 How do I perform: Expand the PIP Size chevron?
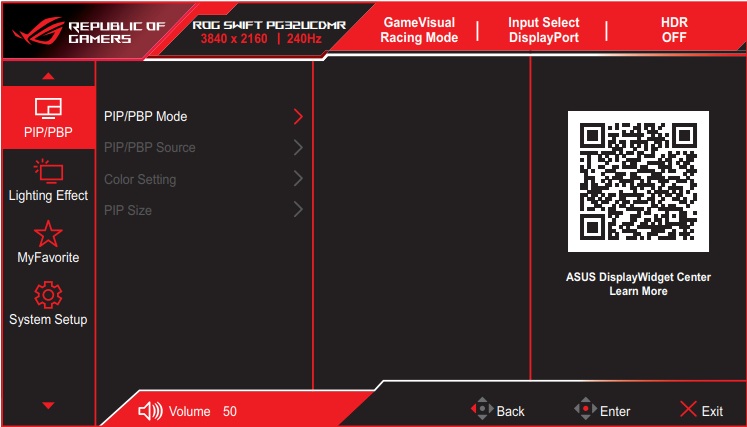click(297, 210)
